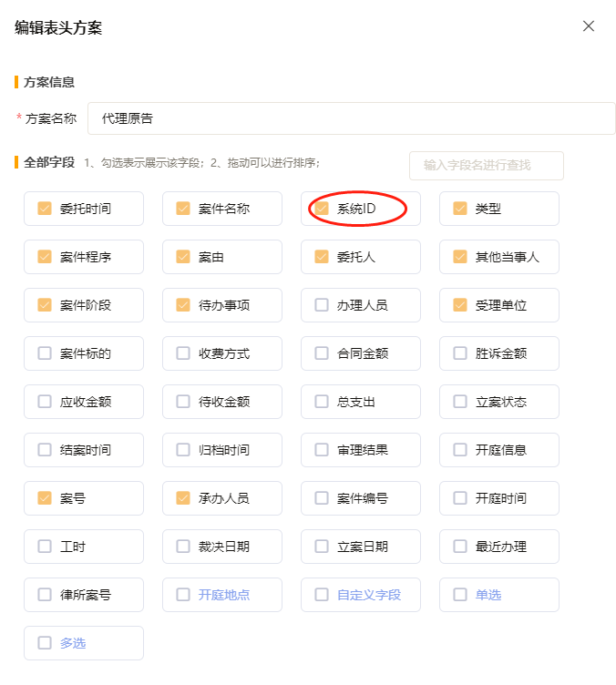Uncheck the 案件名称 field
Image resolution: width=616 pixels, height=685 pixels.
coord(183,209)
